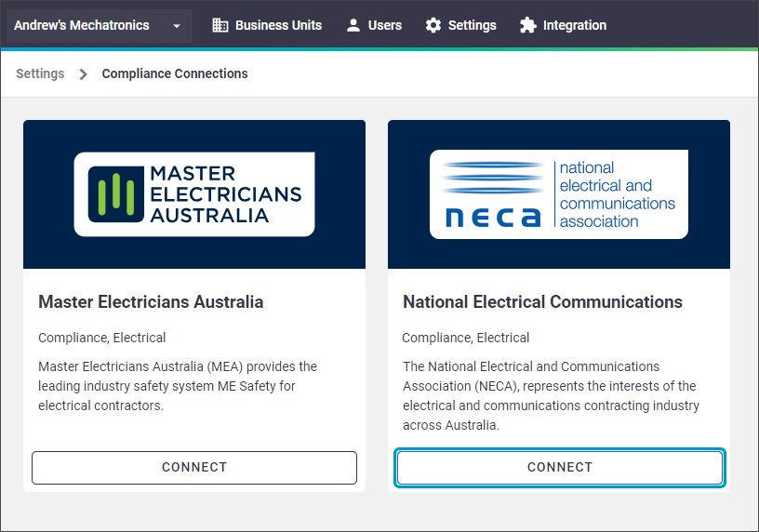
Task: Go back to Settings via breadcrumb
Action: point(40,73)
